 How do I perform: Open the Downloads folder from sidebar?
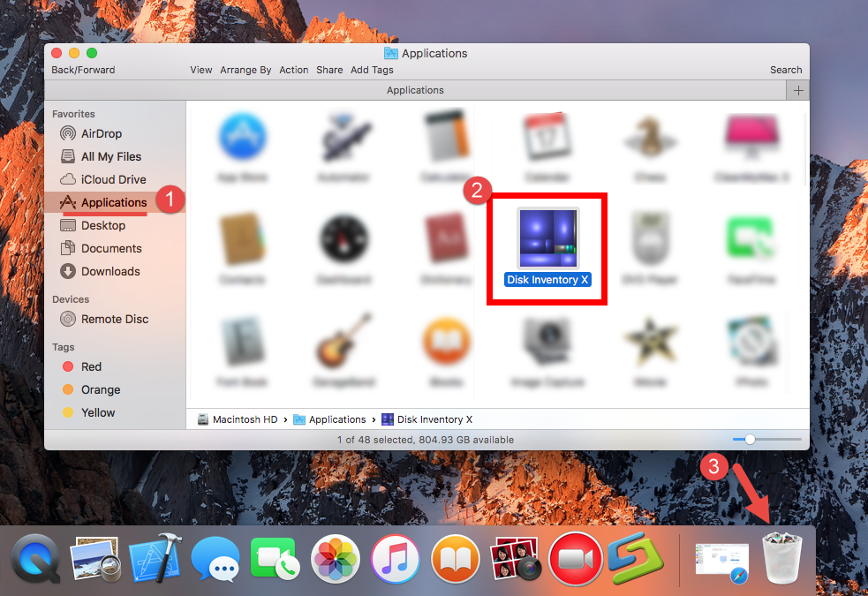click(109, 271)
